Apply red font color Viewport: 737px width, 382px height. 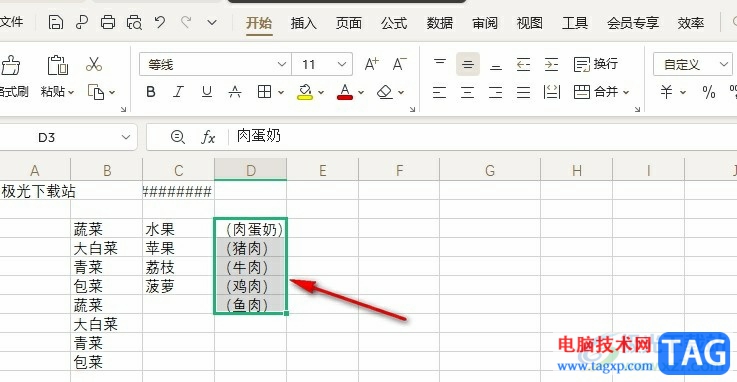tap(345, 92)
